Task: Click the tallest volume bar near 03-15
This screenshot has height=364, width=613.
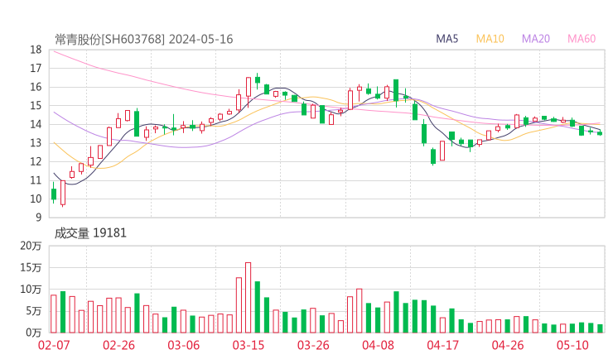Action: (x=248, y=298)
